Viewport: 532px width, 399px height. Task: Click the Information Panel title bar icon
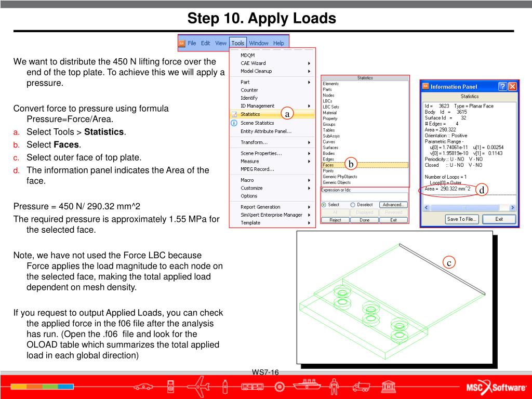(425, 87)
